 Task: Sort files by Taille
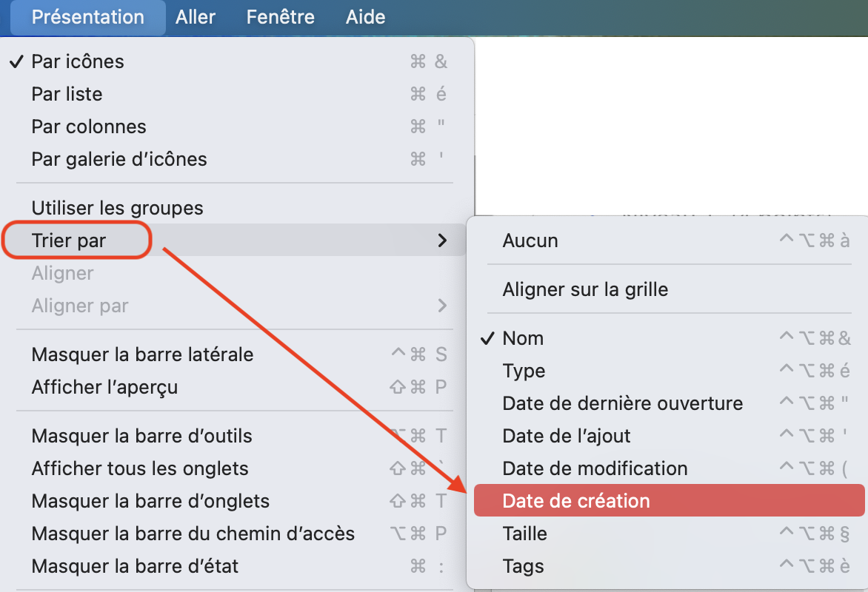[x=524, y=534]
